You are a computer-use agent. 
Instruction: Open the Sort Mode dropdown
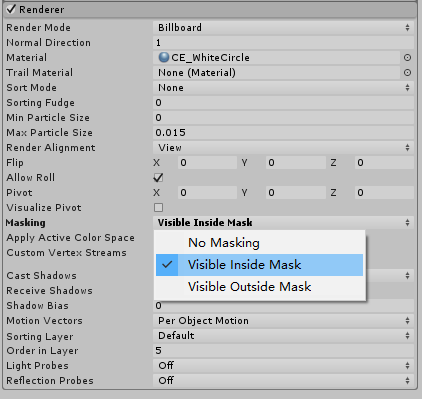283,88
